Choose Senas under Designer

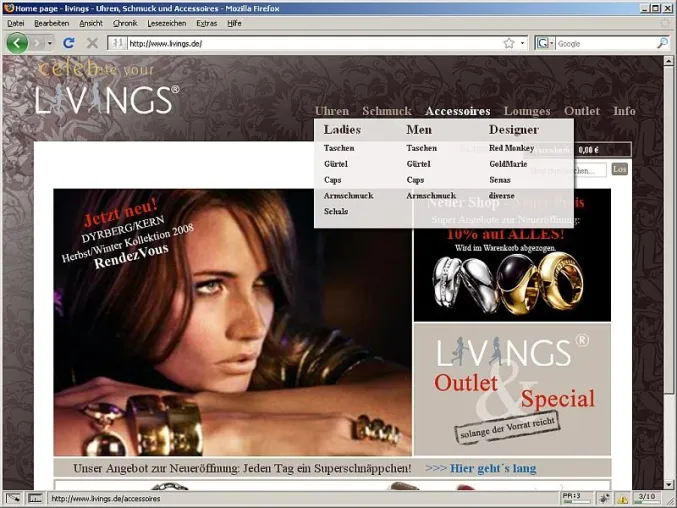500,180
